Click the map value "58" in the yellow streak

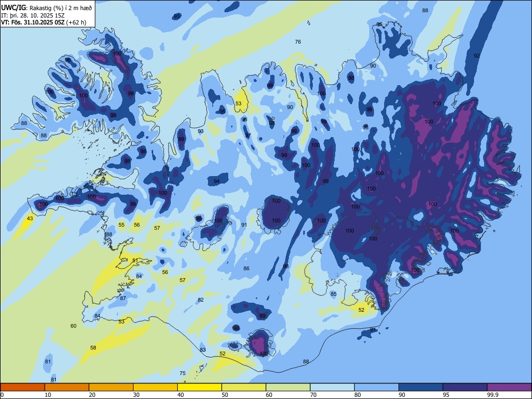click(x=93, y=348)
